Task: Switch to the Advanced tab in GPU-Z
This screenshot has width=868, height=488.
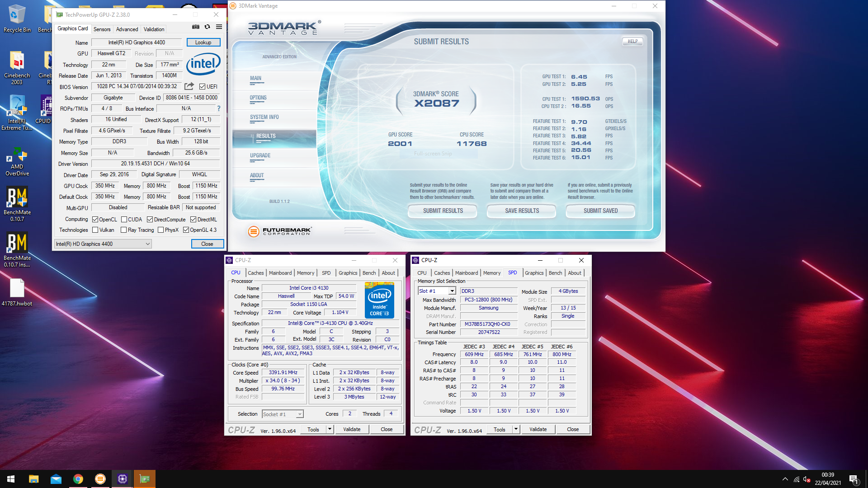Action: (127, 29)
